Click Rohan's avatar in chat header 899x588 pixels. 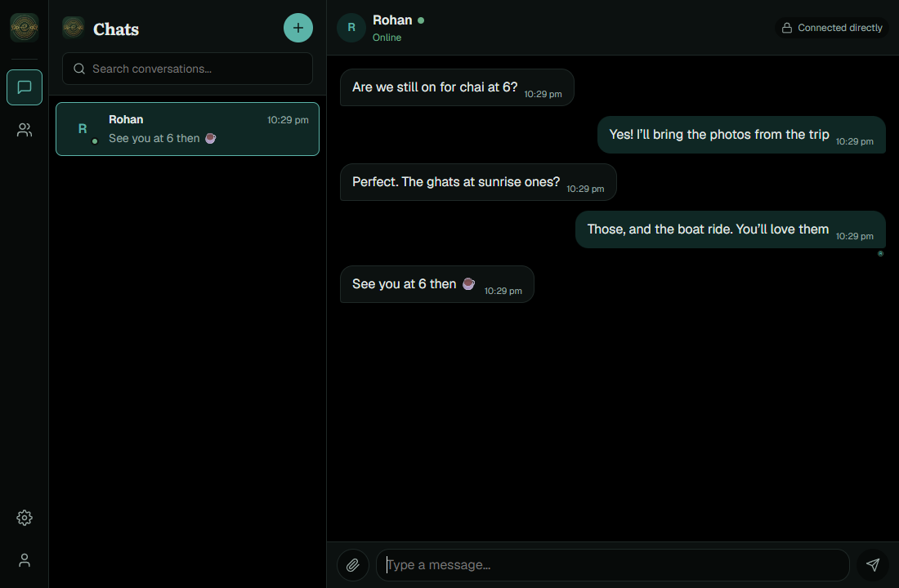[351, 28]
